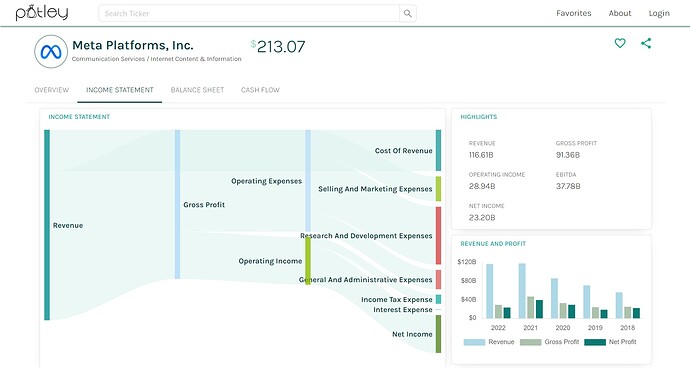Image resolution: width=690 pixels, height=368 pixels.
Task: Click the Login link
Action: pyautogui.click(x=659, y=13)
